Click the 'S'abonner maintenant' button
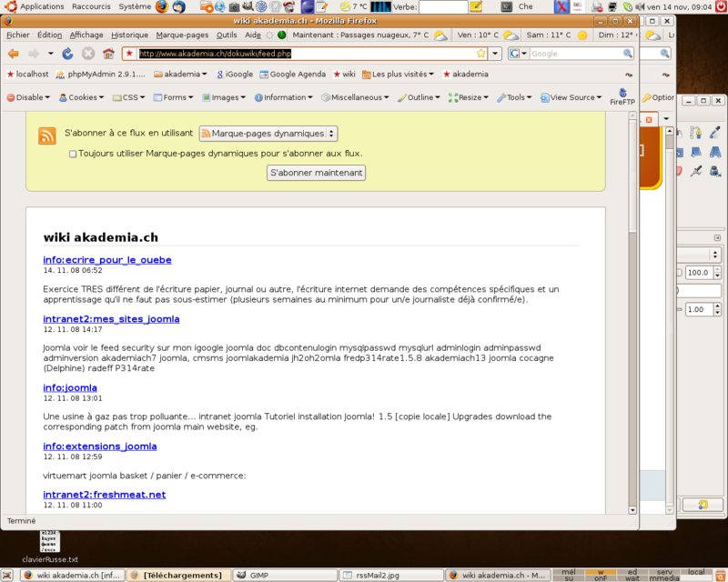Screen dimensions: 728x582 (316, 173)
